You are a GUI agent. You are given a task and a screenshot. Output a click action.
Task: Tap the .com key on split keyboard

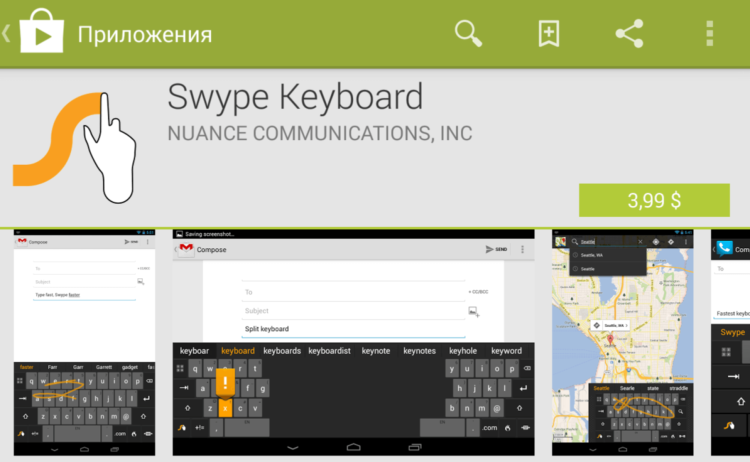tap(489, 428)
